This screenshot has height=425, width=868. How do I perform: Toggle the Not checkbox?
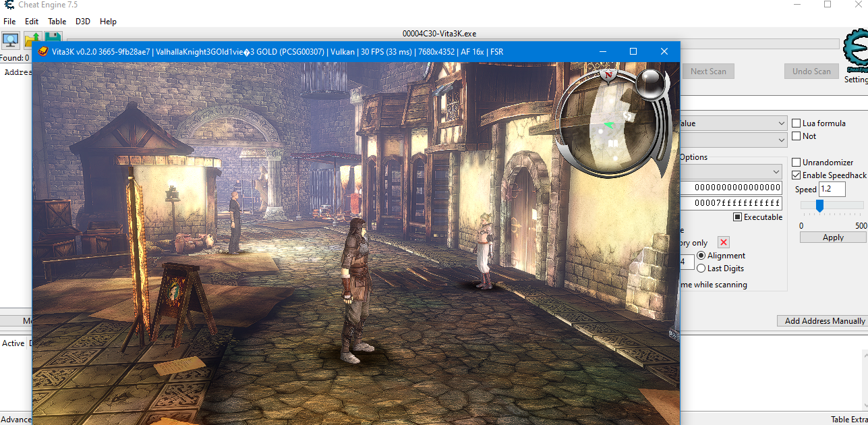797,136
